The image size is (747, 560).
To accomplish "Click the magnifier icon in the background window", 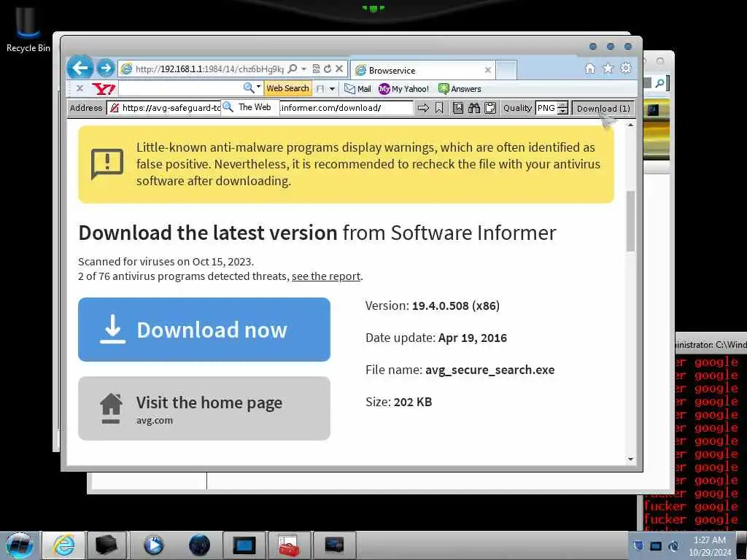I will pyautogui.click(x=659, y=84).
